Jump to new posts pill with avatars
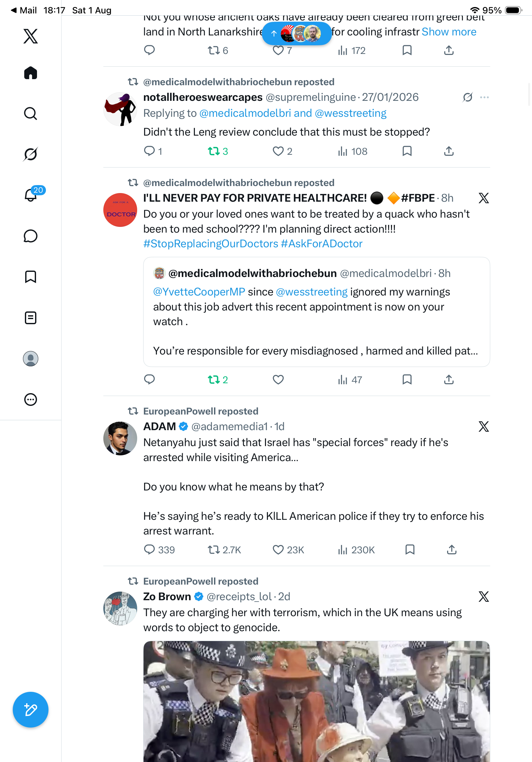 (x=297, y=33)
